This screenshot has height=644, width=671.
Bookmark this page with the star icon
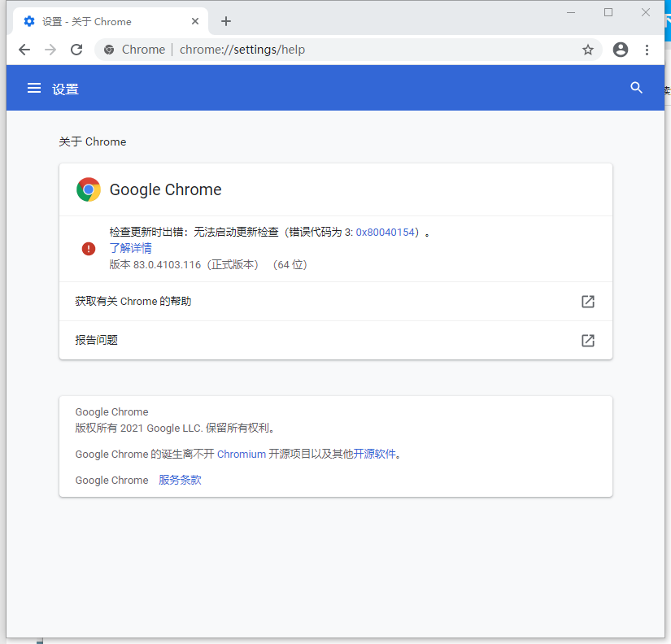click(x=588, y=50)
